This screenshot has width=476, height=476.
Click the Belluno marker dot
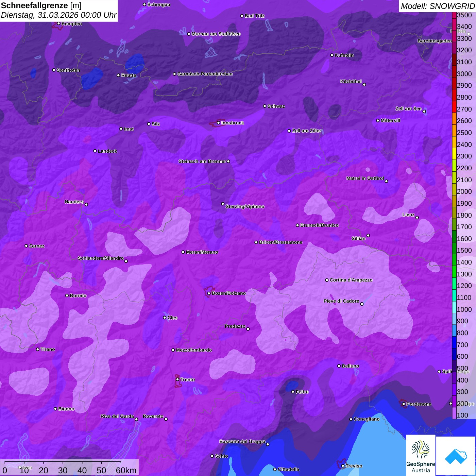[339, 366]
